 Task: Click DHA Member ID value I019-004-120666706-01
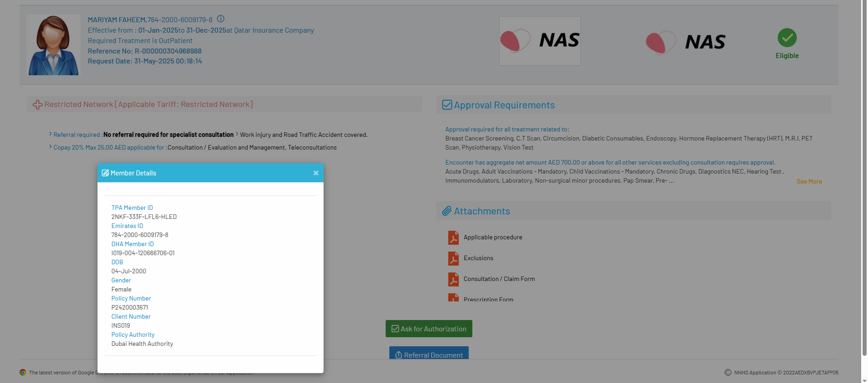(143, 253)
